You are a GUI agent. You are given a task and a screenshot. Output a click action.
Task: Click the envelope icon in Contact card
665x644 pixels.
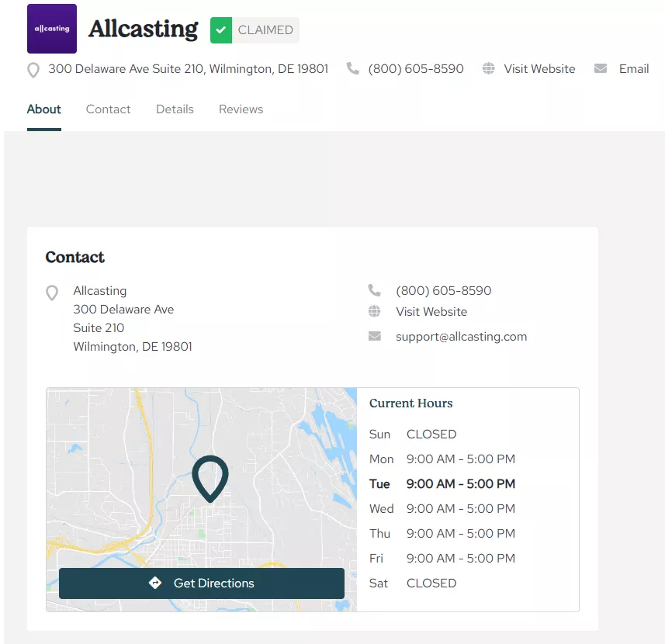pyautogui.click(x=375, y=336)
